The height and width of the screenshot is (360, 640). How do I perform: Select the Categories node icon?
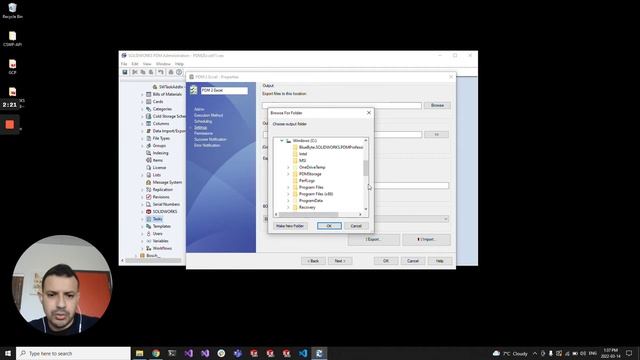point(149,109)
